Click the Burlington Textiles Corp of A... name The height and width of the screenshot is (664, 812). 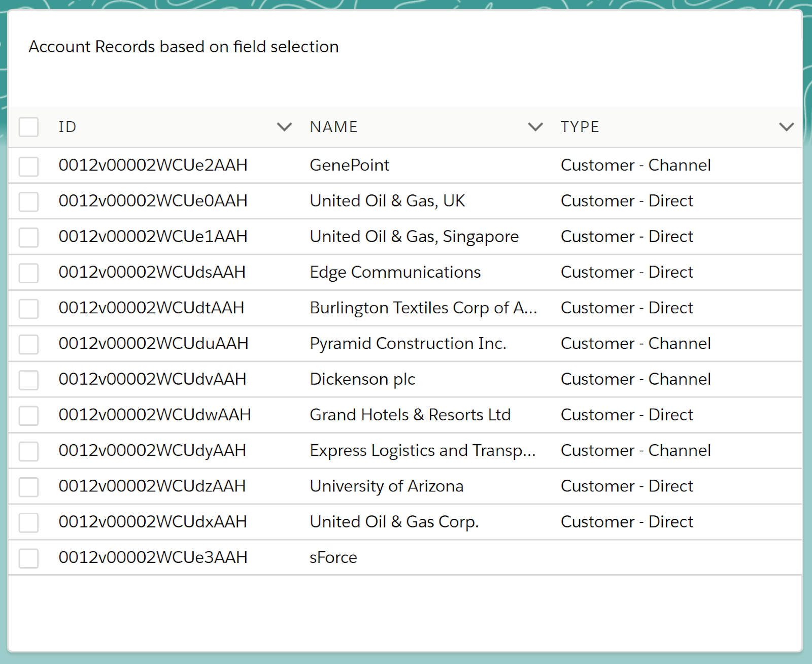(x=423, y=308)
